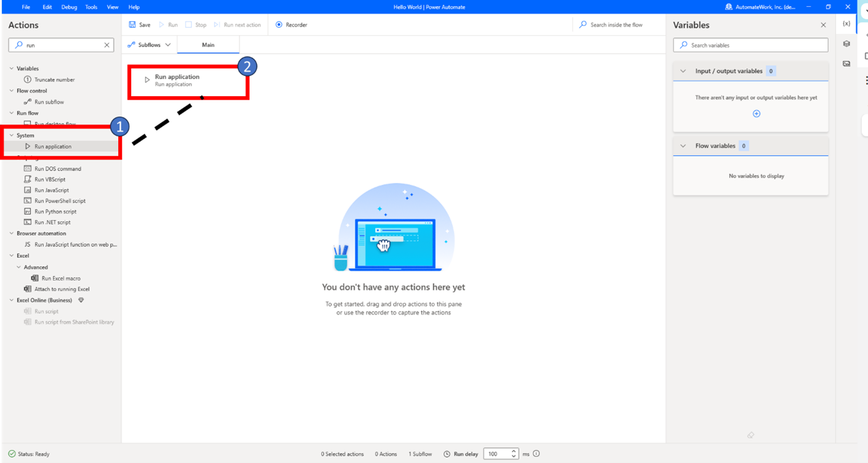Add a new input or output variable
This screenshot has height=463, width=868.
click(756, 113)
